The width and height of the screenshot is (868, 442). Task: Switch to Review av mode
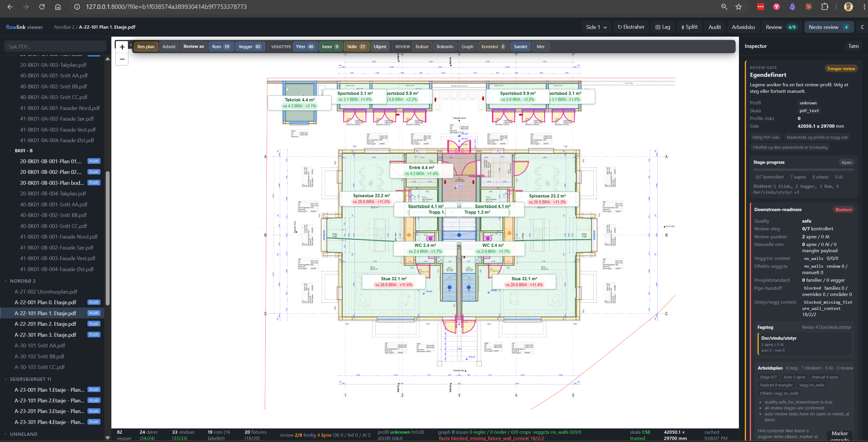click(194, 46)
